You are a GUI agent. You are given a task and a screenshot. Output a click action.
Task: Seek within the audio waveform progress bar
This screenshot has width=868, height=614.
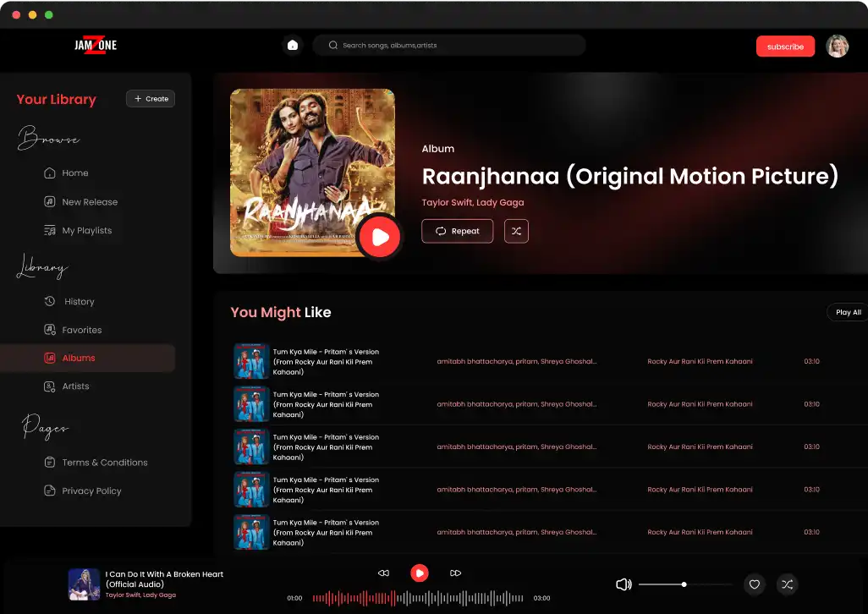click(418, 598)
